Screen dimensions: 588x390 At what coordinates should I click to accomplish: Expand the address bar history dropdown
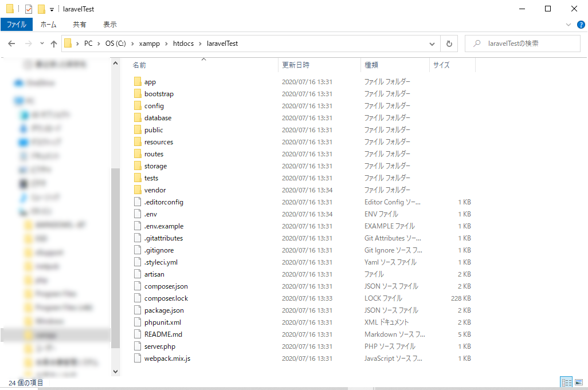point(432,44)
